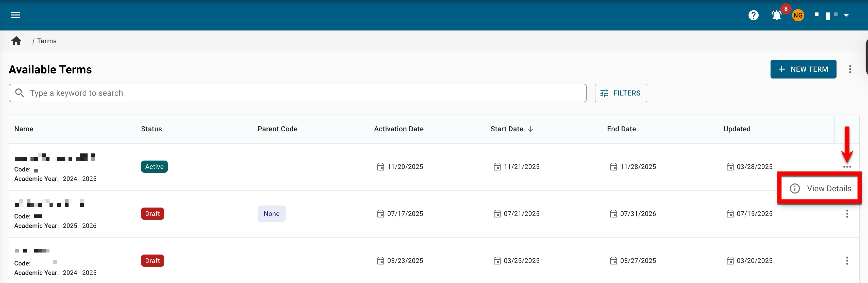Expand the account dropdown arrow in header

[846, 15]
